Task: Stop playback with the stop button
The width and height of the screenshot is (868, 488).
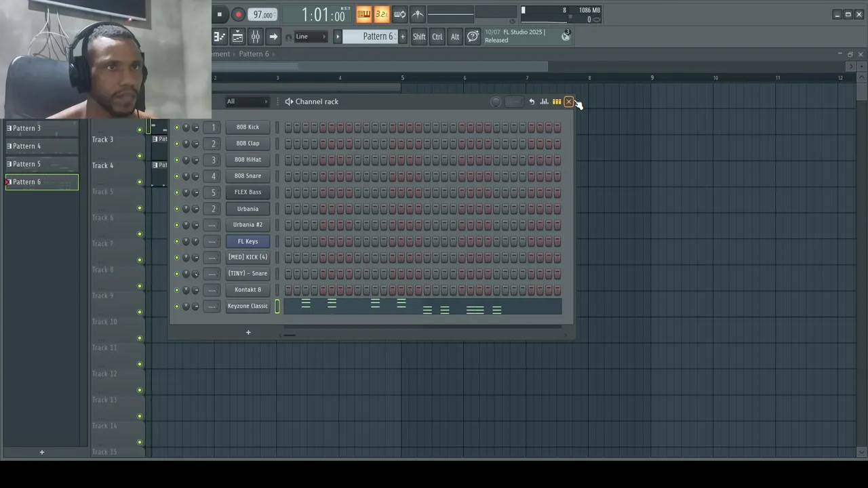Action: [219, 14]
